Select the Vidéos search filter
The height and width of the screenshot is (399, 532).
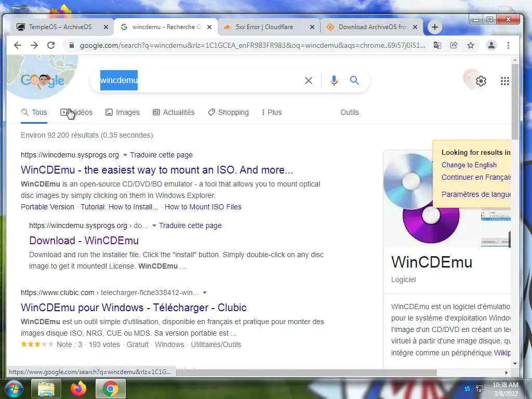(x=76, y=112)
